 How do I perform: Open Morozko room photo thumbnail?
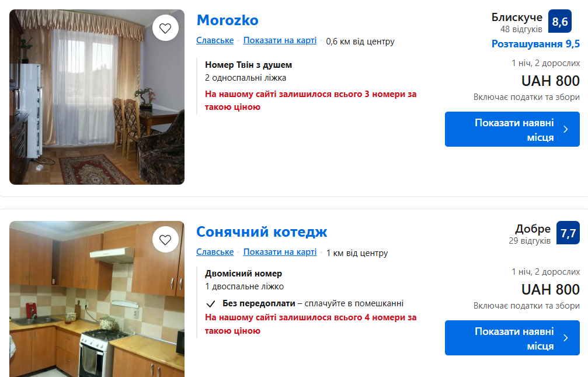coord(97,97)
